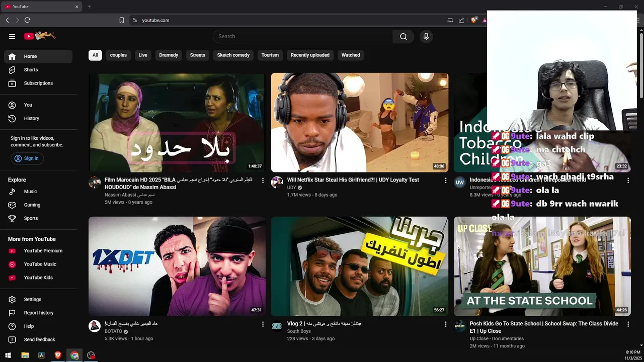Open Will Netflix Star Steal video title
Screen dimensions: 644x362
coord(353,180)
